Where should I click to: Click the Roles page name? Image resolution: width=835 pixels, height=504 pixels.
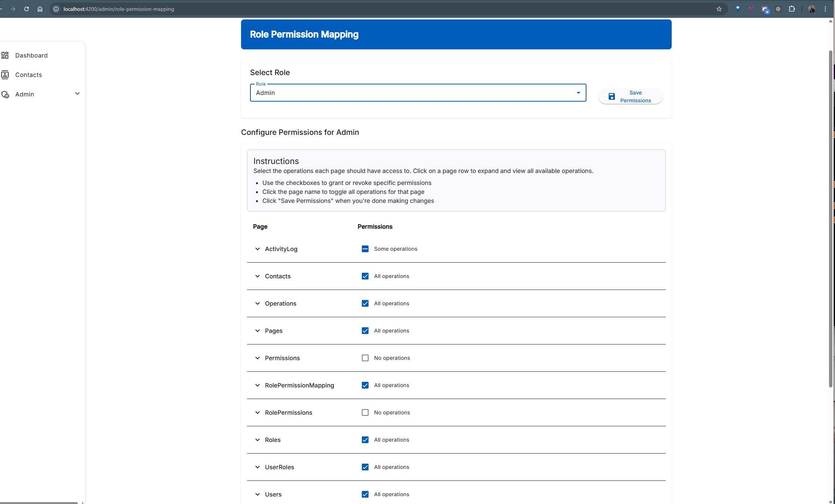(272, 440)
